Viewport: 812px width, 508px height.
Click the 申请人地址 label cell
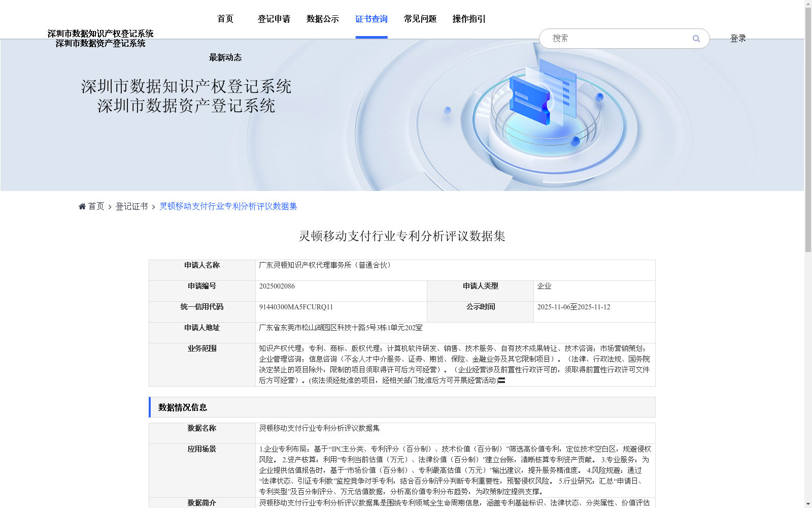tap(202, 333)
